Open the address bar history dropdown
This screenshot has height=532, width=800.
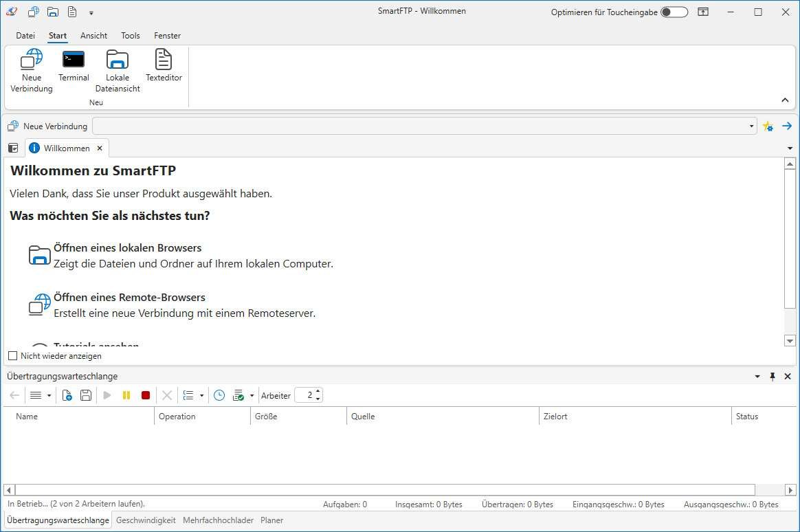point(751,126)
